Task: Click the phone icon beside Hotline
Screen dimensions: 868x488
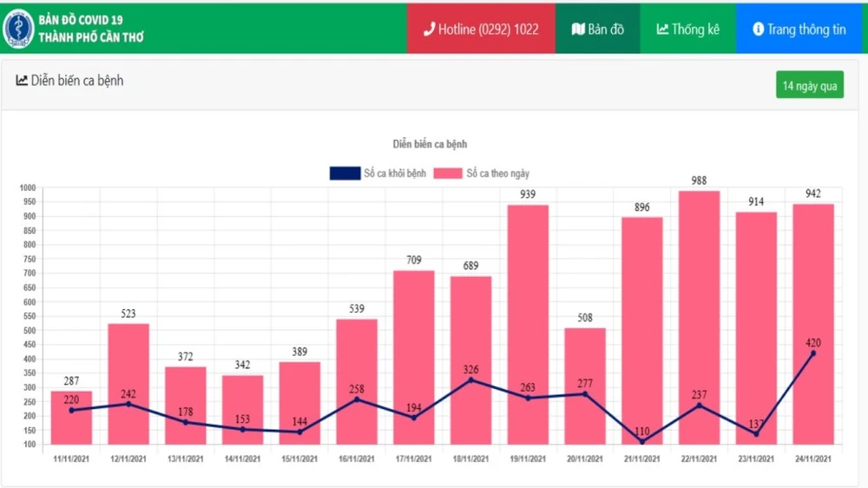Action: [x=429, y=30]
